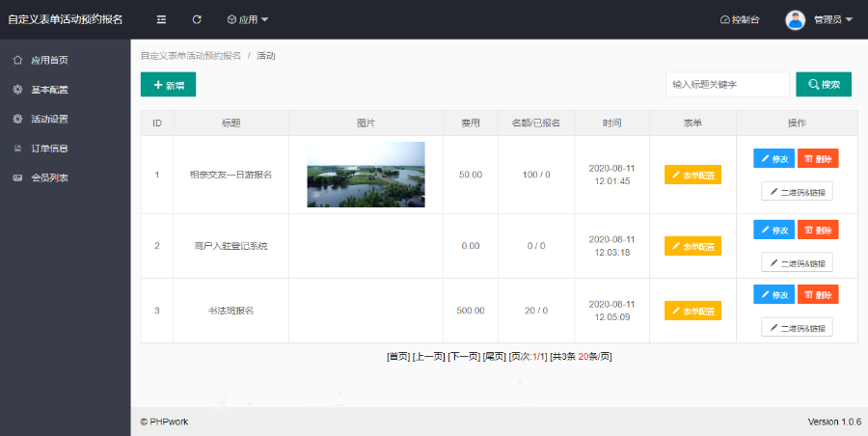Edit the 相亲交友一日游报名 activity via 修改
The height and width of the screenshot is (436, 868).
coord(773,158)
